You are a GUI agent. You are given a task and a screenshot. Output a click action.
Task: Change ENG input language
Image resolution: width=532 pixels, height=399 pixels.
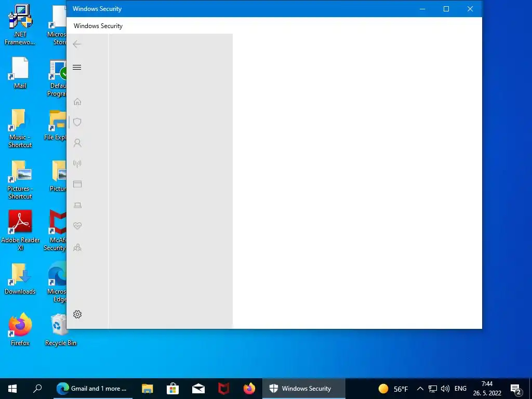tap(460, 389)
